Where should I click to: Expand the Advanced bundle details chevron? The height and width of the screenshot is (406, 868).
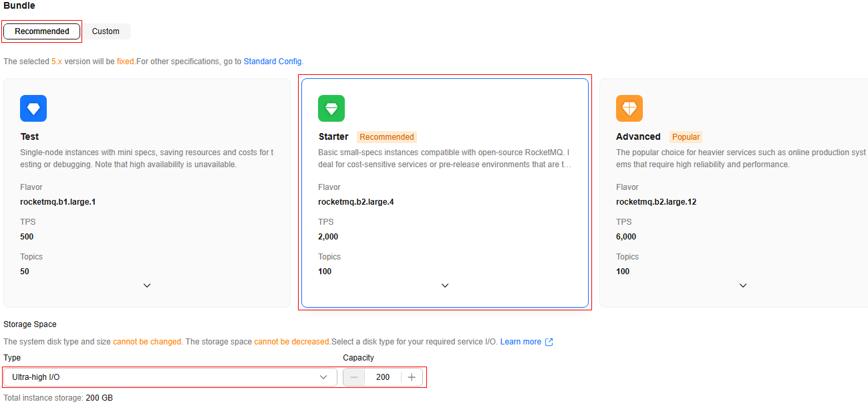[743, 286]
